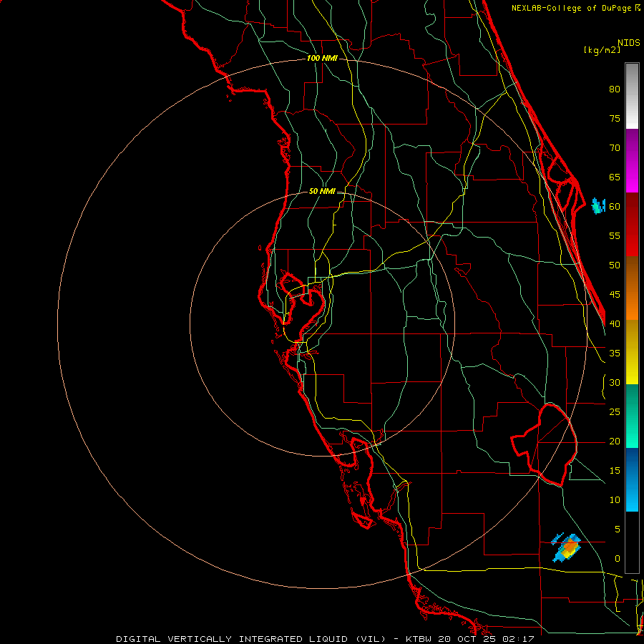
Task: Click the NIDS label above the scale
Action: click(x=629, y=43)
